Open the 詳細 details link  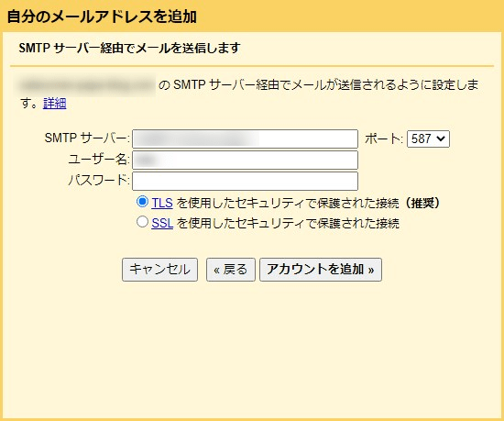(55, 104)
